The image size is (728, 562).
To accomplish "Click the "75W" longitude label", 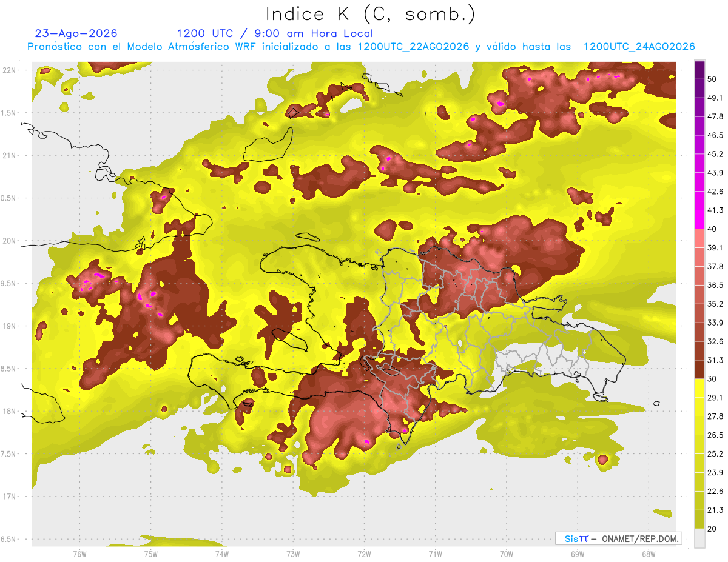I will [150, 554].
